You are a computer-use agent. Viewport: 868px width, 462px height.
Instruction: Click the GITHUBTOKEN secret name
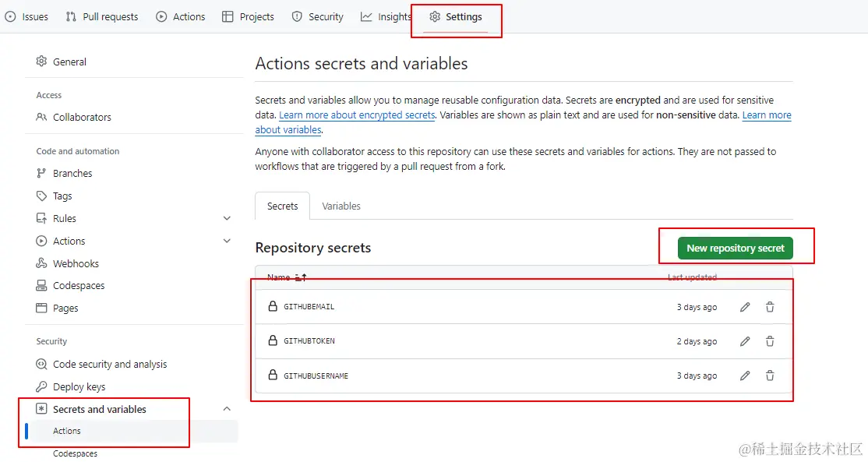[x=309, y=340]
